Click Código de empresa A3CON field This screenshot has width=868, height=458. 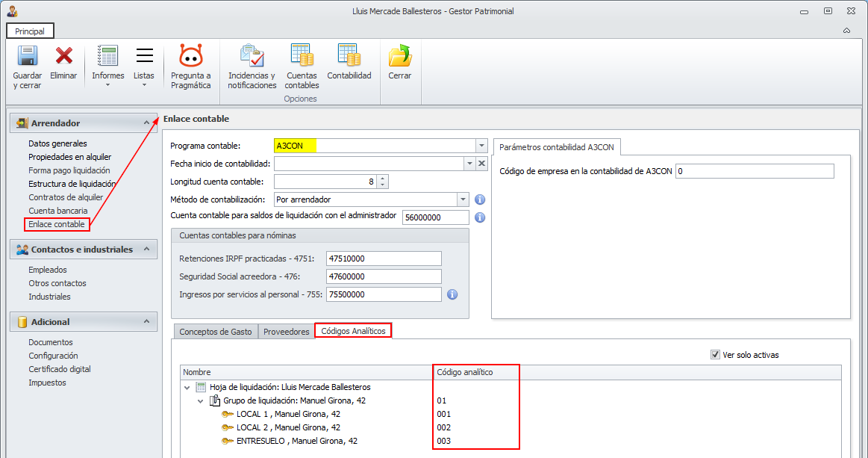(x=755, y=171)
